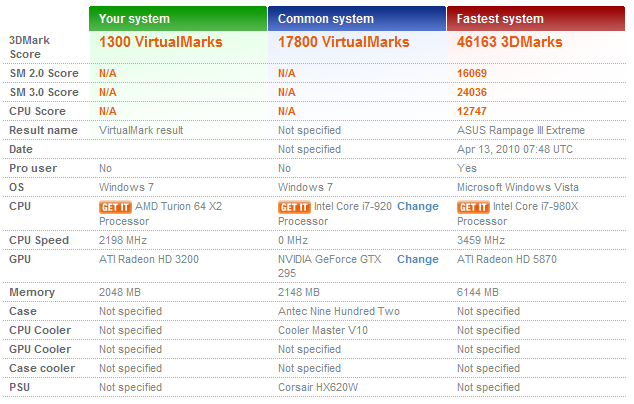Screen dimensions: 634x404
Task: Click GET IT badge beside Intel Core i7-920
Action: [293, 207]
